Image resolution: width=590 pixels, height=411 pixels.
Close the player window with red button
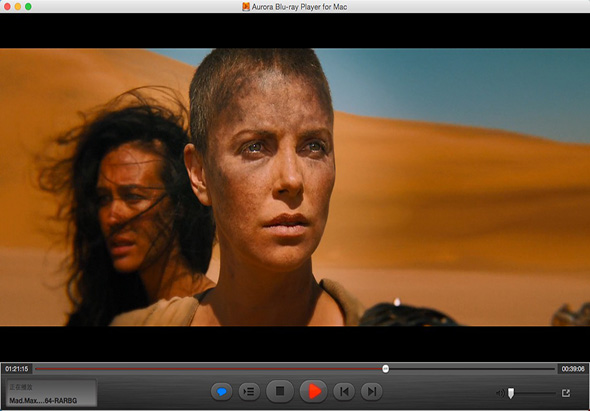7,7
